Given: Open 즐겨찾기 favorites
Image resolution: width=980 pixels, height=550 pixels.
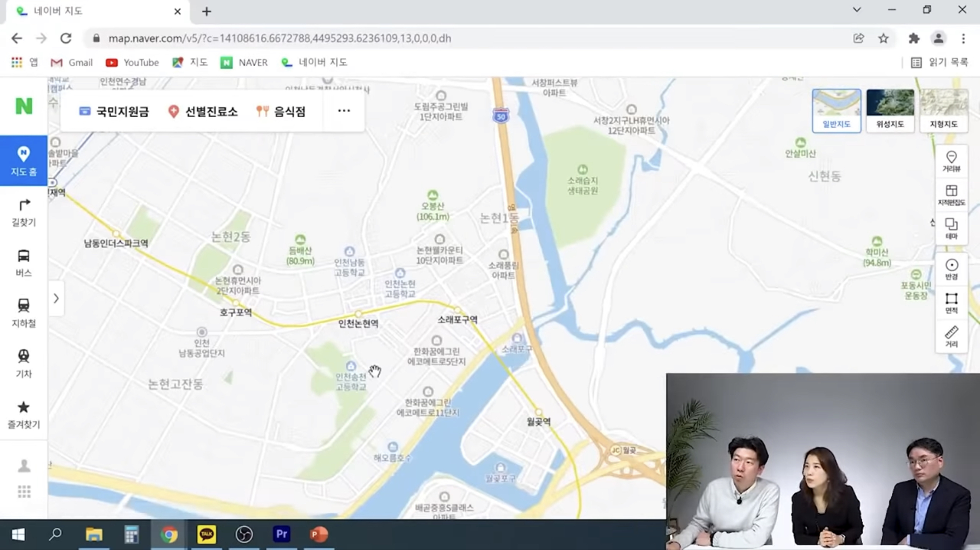Looking at the screenshot, I should pos(24,414).
